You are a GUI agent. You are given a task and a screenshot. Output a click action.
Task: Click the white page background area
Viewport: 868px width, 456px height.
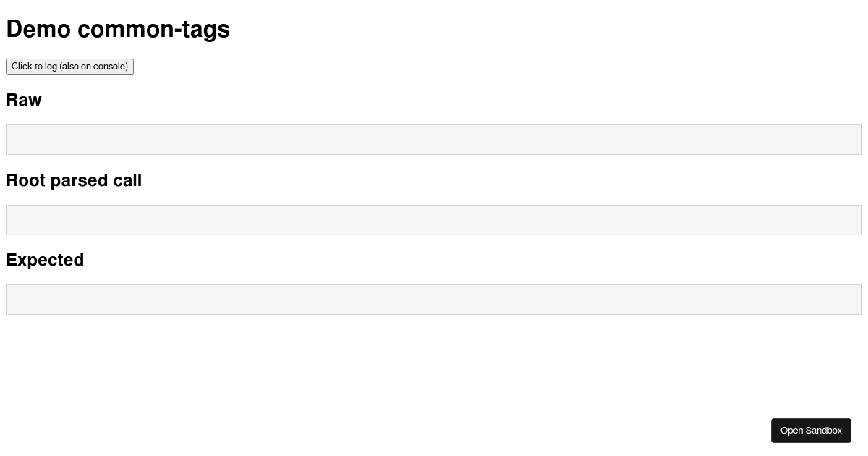[434, 362]
